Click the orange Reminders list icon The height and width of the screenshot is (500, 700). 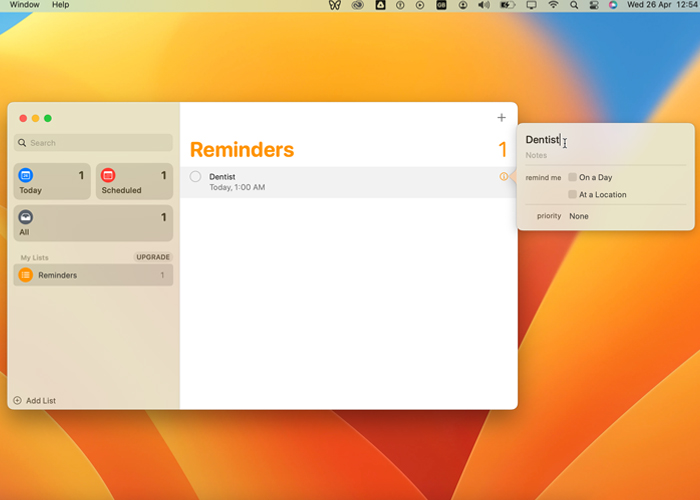[25, 275]
